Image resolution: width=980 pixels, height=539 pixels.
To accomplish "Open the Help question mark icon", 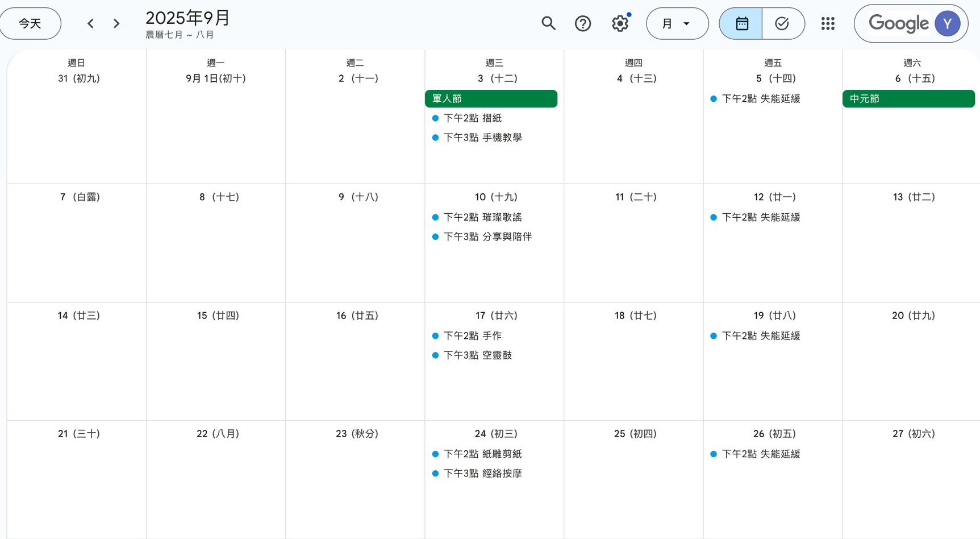I will tap(583, 23).
